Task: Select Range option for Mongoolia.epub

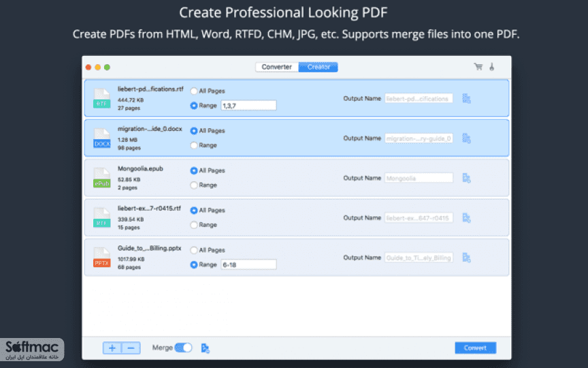Action: [193, 185]
